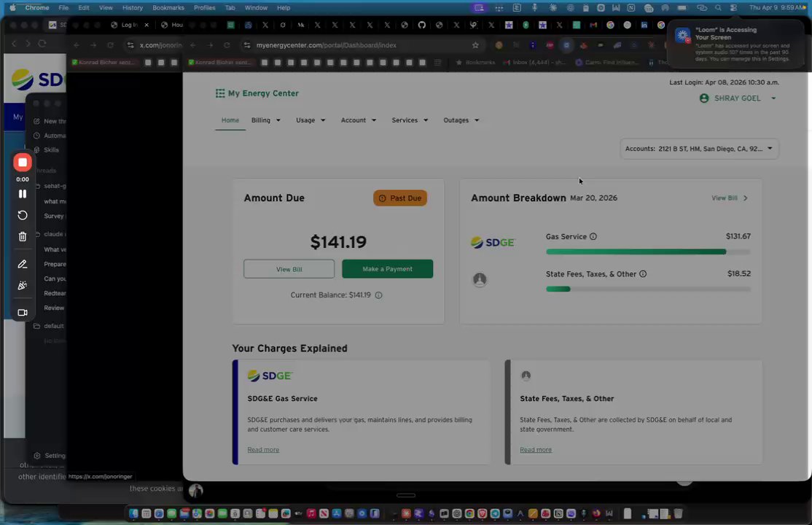Viewport: 812px width, 525px height.
Task: Open the Bookmarks menu in the menu bar
Action: tap(168, 8)
